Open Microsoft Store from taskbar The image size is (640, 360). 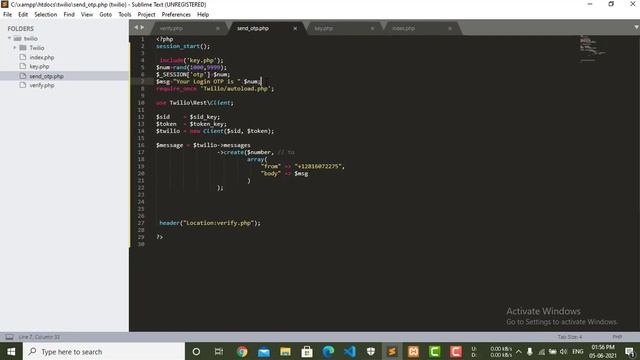(x=307, y=351)
